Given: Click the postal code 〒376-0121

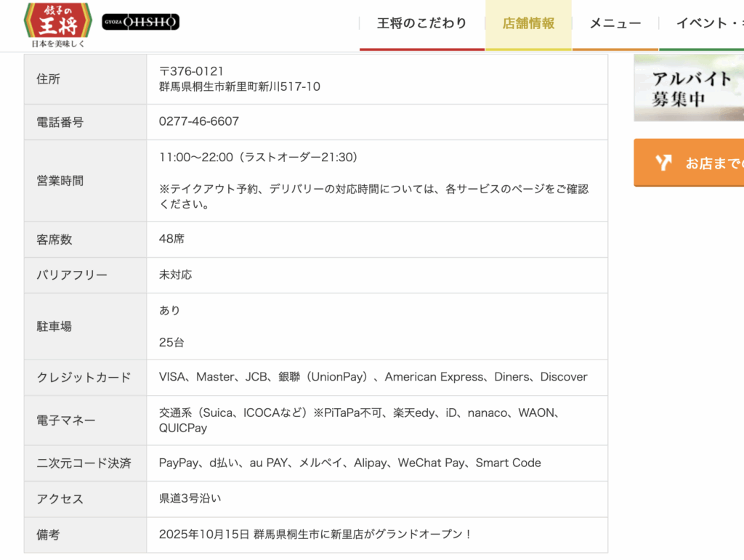Looking at the screenshot, I should [x=191, y=70].
